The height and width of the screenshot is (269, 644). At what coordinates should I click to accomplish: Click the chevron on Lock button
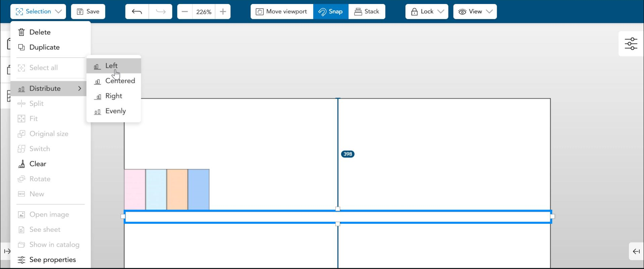(441, 11)
